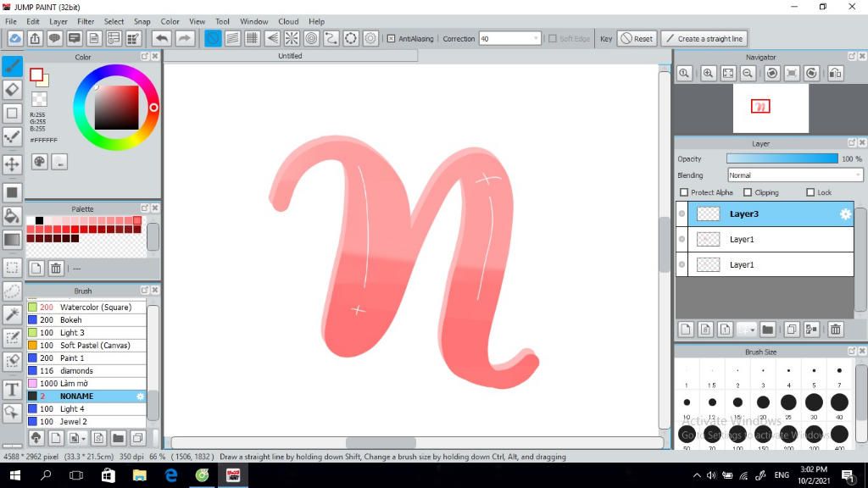Delete layer with Layer panel trash icon
Image resolution: width=868 pixels, height=488 pixels.
[835, 330]
